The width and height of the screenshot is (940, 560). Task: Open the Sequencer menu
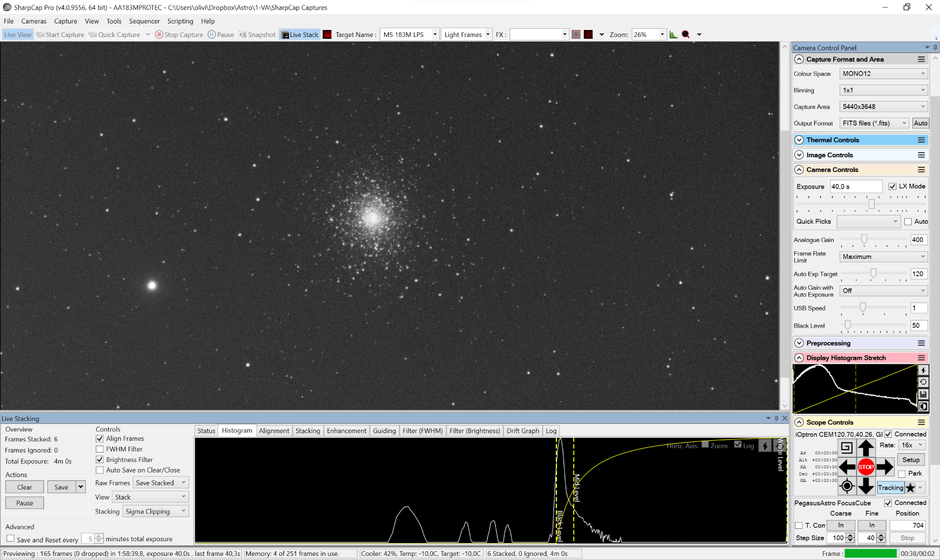[x=145, y=21]
